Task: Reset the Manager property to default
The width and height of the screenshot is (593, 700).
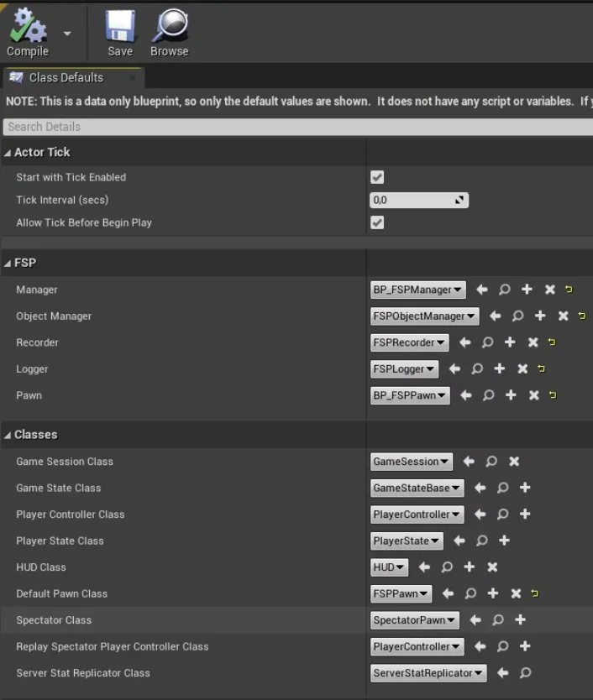Action: pos(569,290)
